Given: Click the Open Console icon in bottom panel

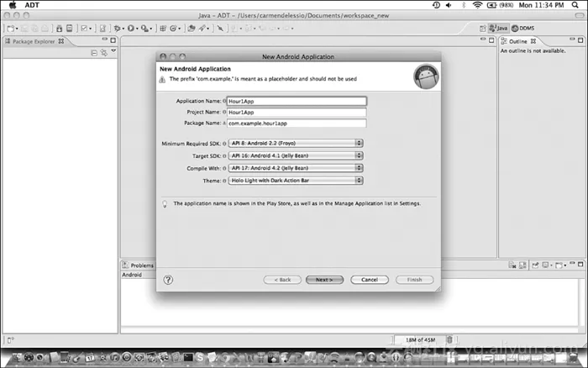Looking at the screenshot, I should pos(559,265).
